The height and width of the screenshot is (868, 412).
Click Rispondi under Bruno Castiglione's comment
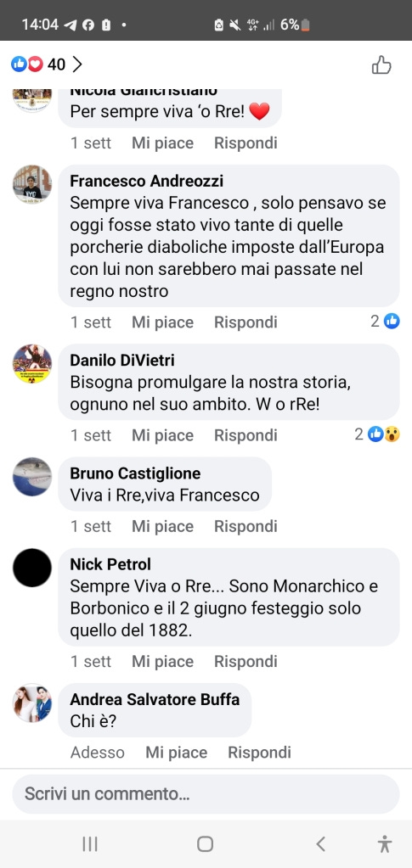[246, 526]
